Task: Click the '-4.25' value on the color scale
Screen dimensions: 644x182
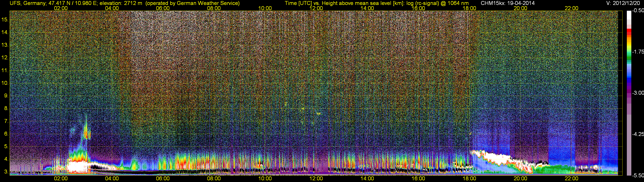Action: click(638, 134)
